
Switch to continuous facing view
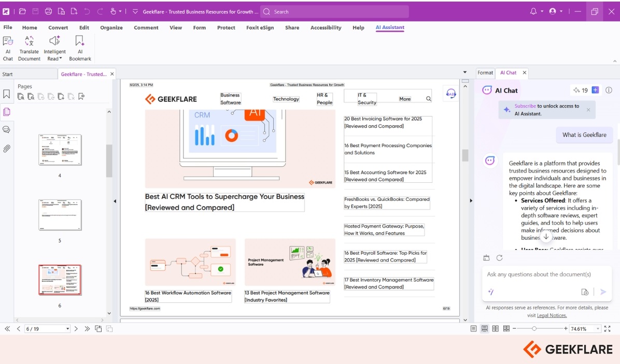tap(506, 328)
